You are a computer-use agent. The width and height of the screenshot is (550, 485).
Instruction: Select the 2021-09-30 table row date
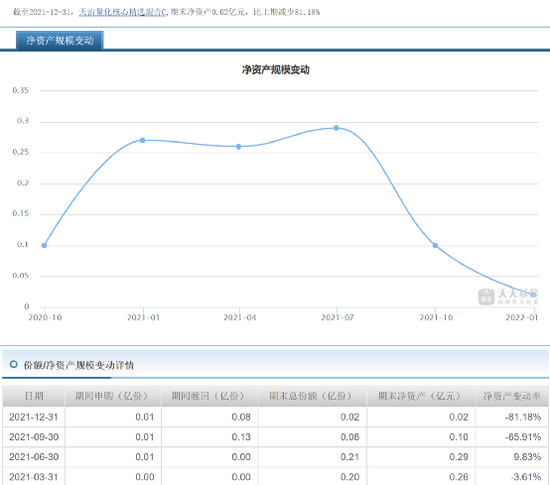click(x=34, y=437)
